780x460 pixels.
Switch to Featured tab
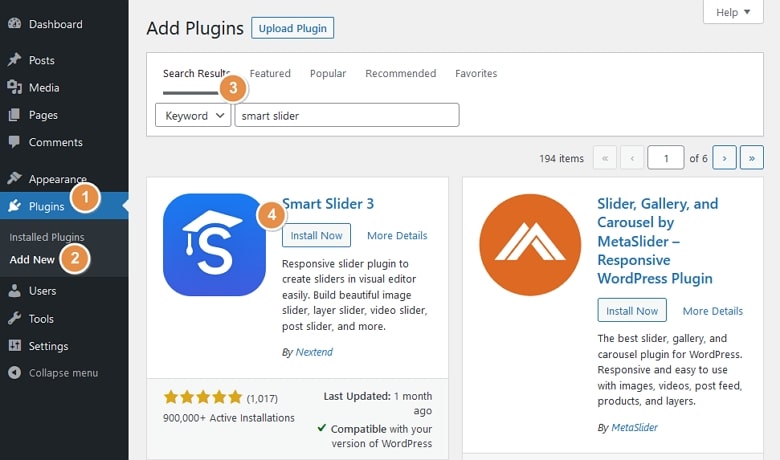(270, 73)
